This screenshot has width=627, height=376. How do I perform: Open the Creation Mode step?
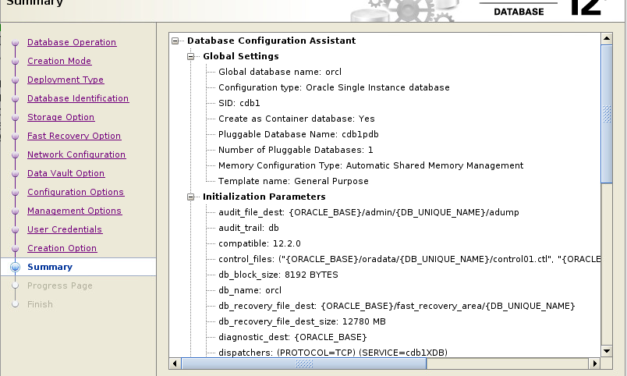[59, 61]
